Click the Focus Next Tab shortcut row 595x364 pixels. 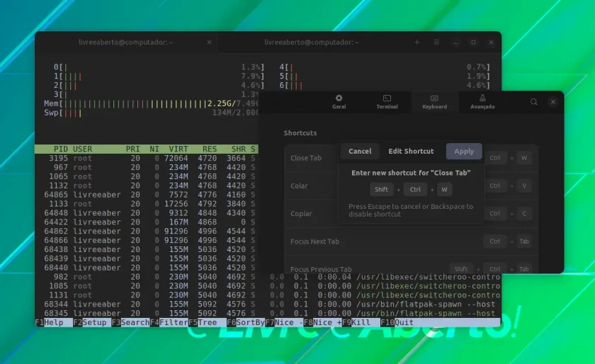(x=411, y=241)
